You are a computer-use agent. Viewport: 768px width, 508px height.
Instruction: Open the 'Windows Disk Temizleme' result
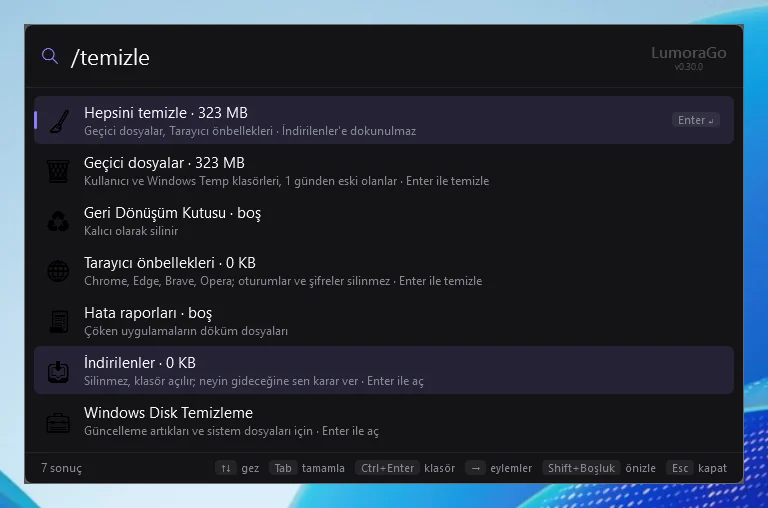tap(384, 421)
